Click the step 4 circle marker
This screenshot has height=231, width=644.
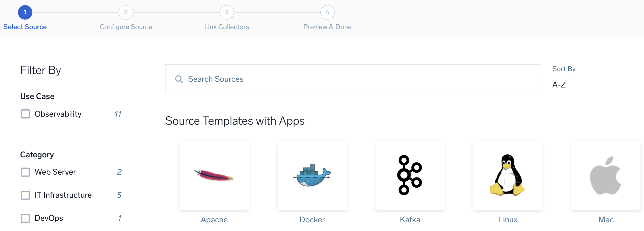point(327,12)
